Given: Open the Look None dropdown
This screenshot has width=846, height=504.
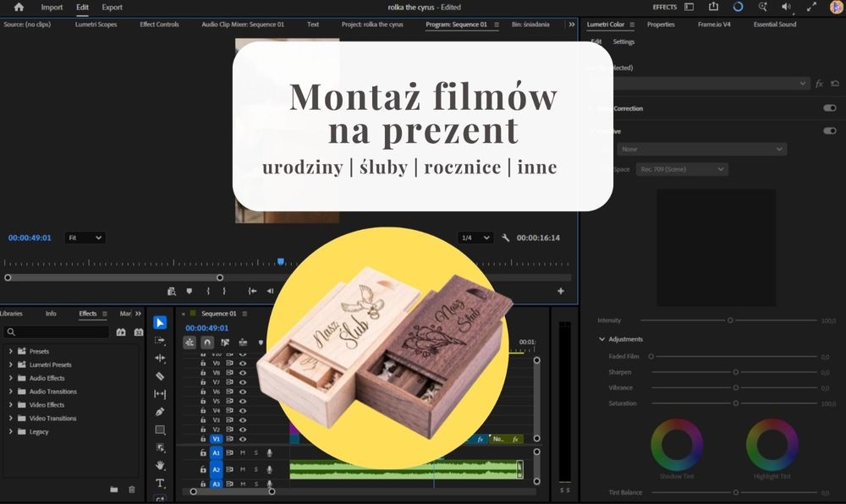Looking at the screenshot, I should tap(702, 150).
